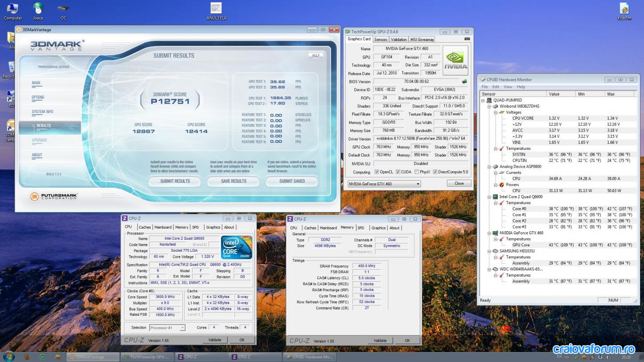The height and width of the screenshot is (362, 644).
Task: Click the Futuremark Corporation logo
Action: (x=54, y=196)
